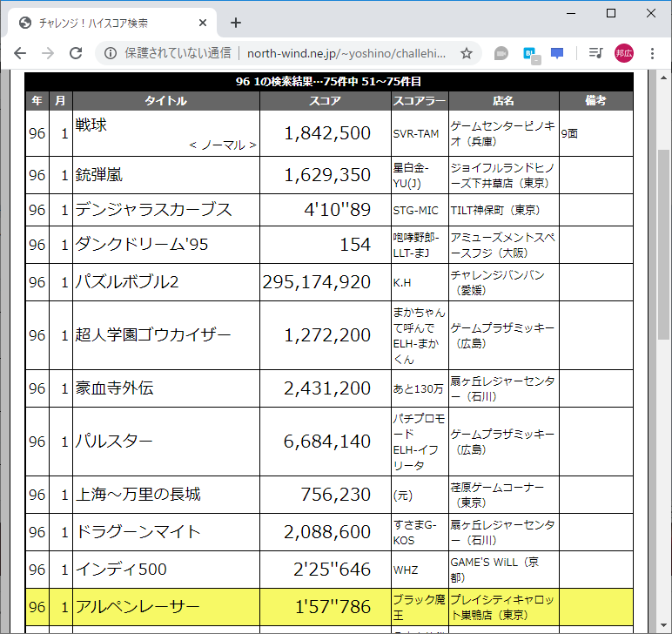Select the title デンジャラスカーブス
This screenshot has height=634, width=672.
tap(153, 210)
